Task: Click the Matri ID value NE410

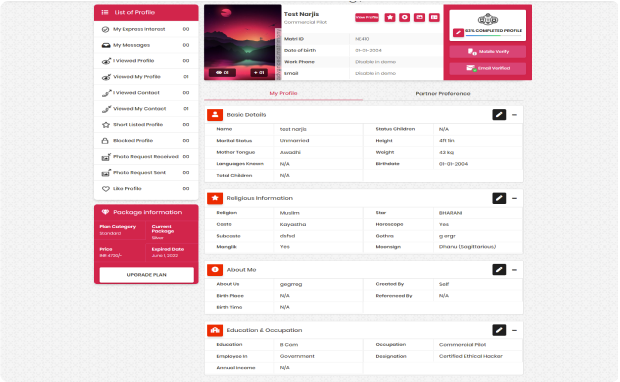Action: point(362,39)
